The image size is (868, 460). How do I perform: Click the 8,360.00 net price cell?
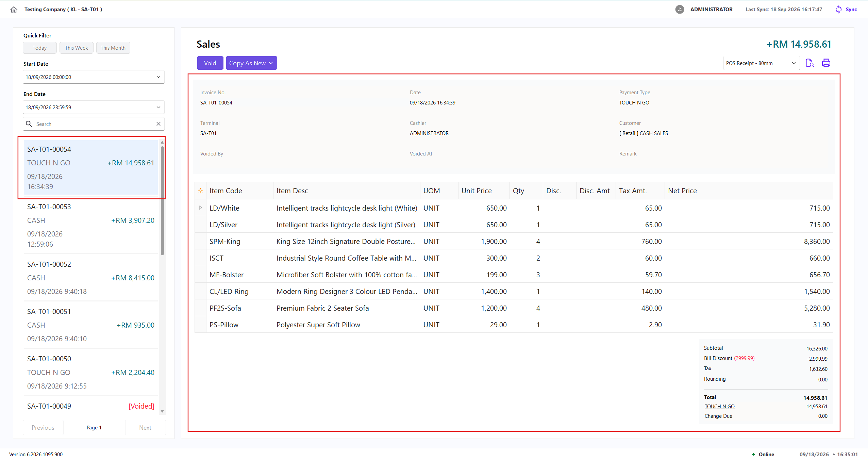tap(749, 241)
